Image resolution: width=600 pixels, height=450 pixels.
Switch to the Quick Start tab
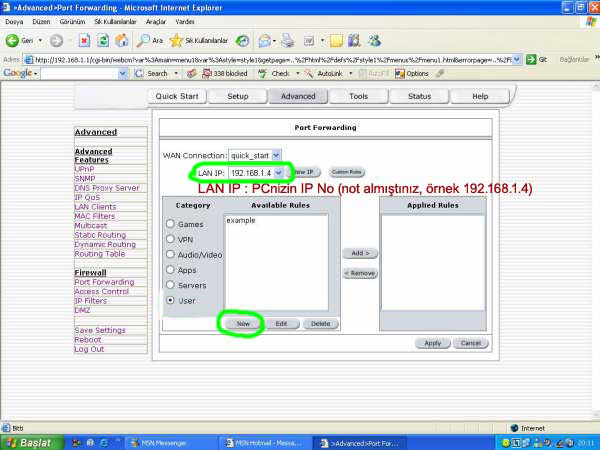177,96
